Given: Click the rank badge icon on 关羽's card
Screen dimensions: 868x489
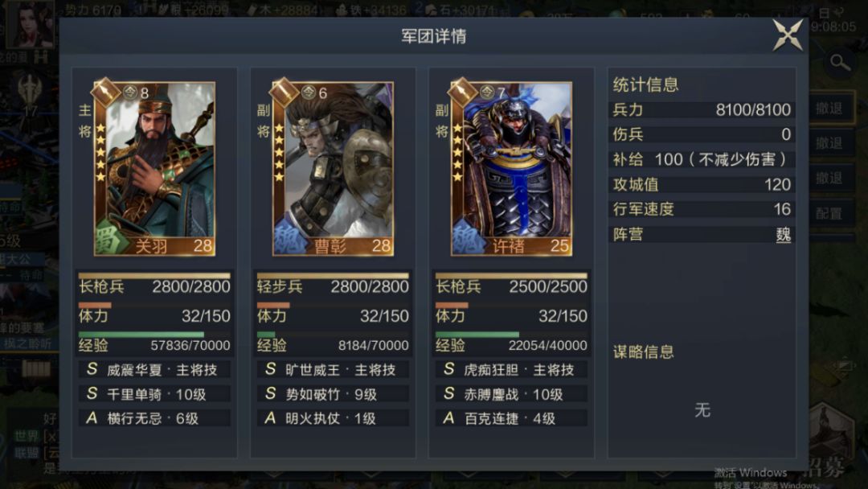Looking at the screenshot, I should point(106,92).
